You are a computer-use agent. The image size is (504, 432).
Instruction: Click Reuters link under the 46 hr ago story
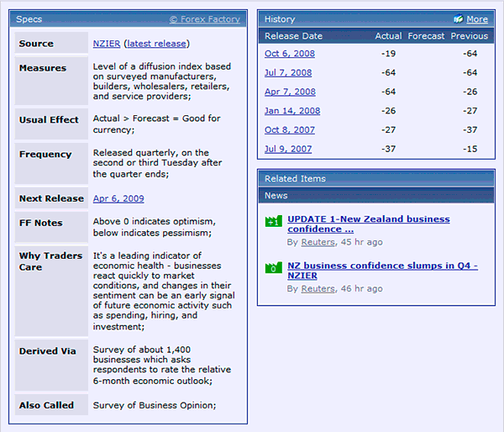(318, 288)
